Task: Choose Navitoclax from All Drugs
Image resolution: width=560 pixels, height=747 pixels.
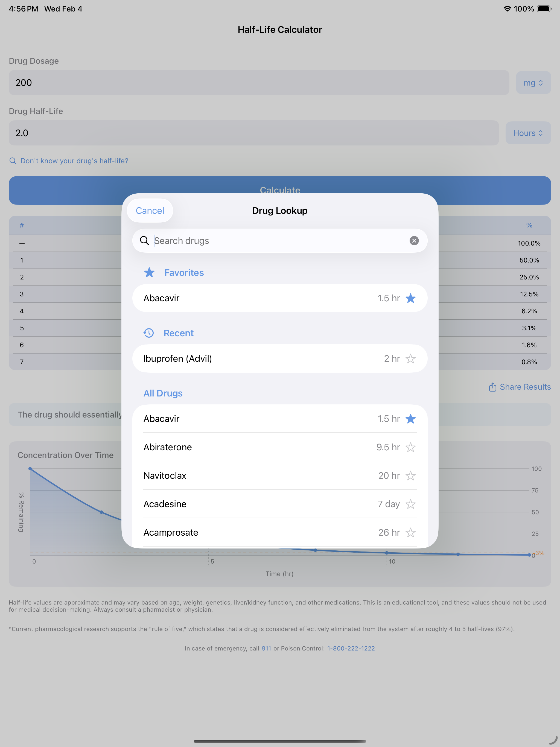Action: click(280, 475)
